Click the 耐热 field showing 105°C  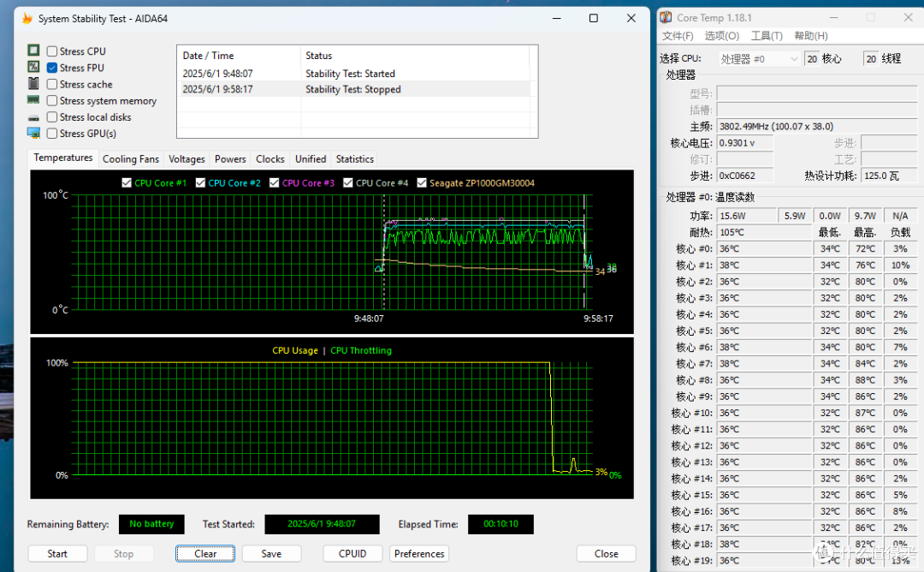(764, 232)
